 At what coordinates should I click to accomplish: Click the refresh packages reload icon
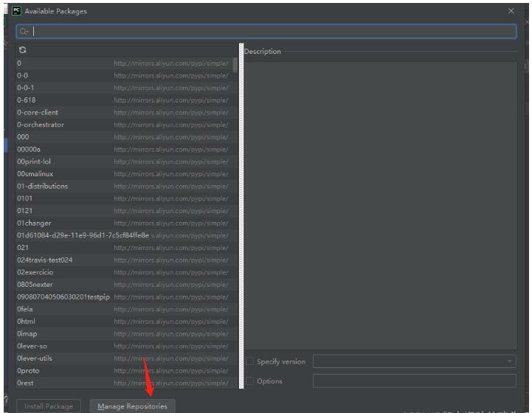[22, 51]
